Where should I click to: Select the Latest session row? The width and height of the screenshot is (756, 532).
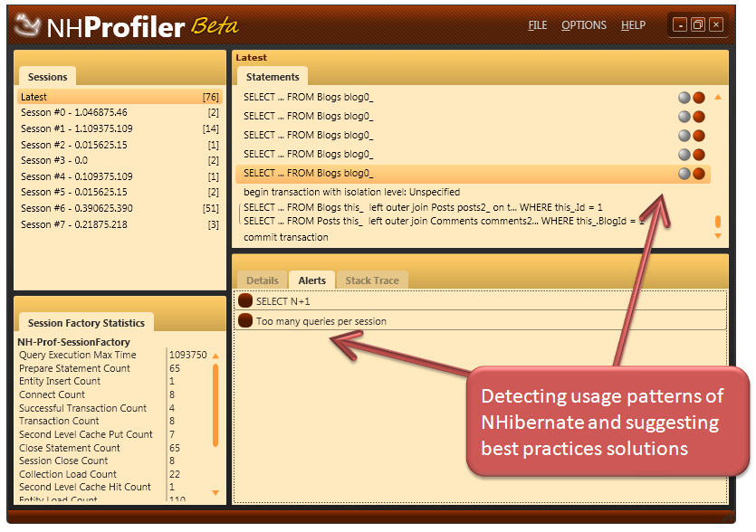tap(120, 97)
